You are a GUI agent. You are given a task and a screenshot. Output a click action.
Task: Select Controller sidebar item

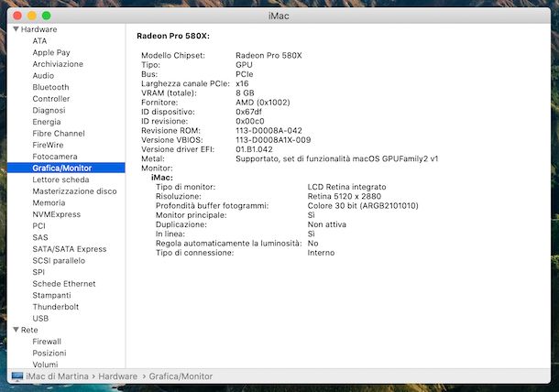pyautogui.click(x=51, y=99)
